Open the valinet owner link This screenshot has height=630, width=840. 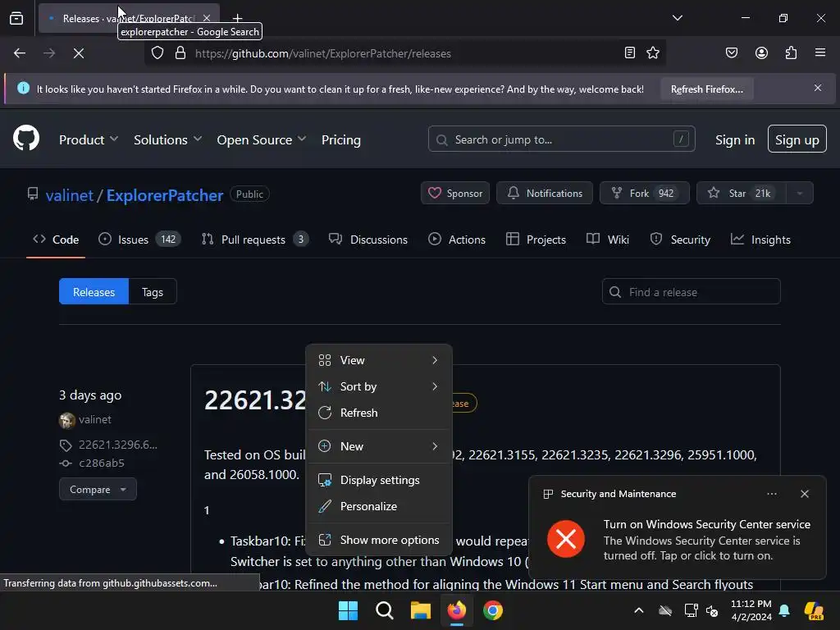coord(70,195)
